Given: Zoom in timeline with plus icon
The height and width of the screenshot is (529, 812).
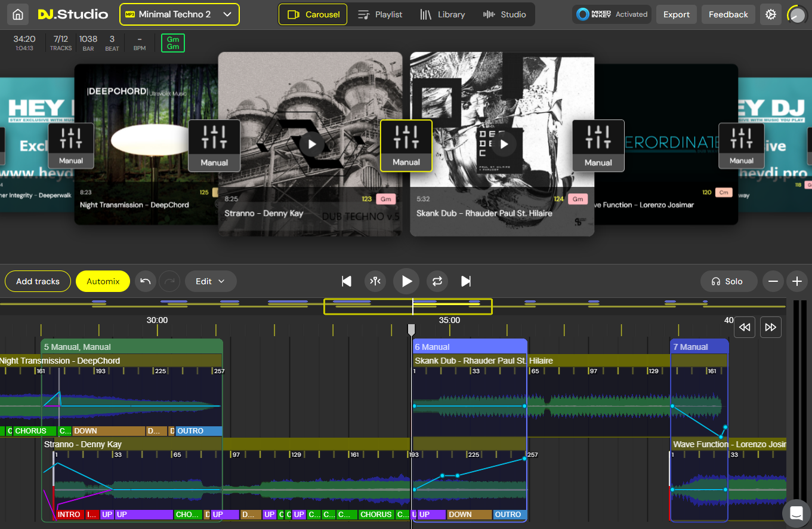Looking at the screenshot, I should click(x=796, y=281).
